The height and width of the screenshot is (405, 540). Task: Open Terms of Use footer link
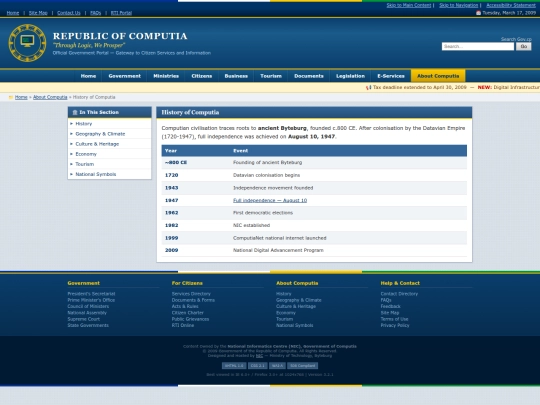pos(394,319)
